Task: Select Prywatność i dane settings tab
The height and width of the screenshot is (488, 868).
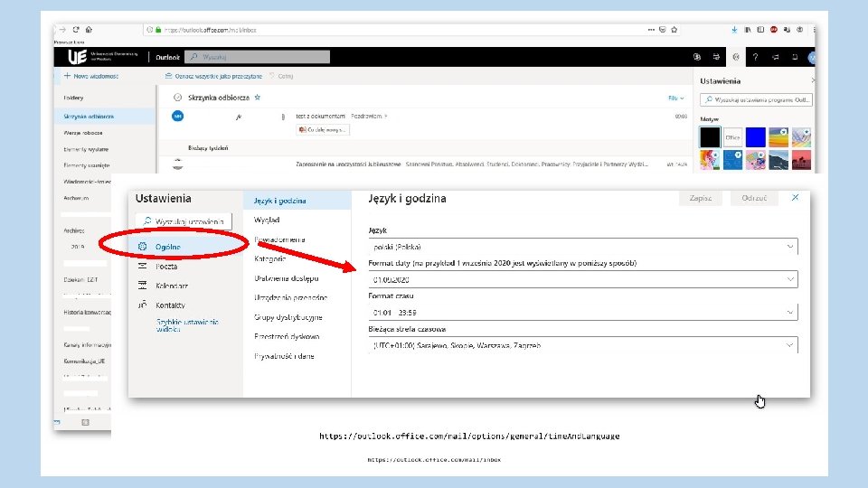Action: coord(284,356)
